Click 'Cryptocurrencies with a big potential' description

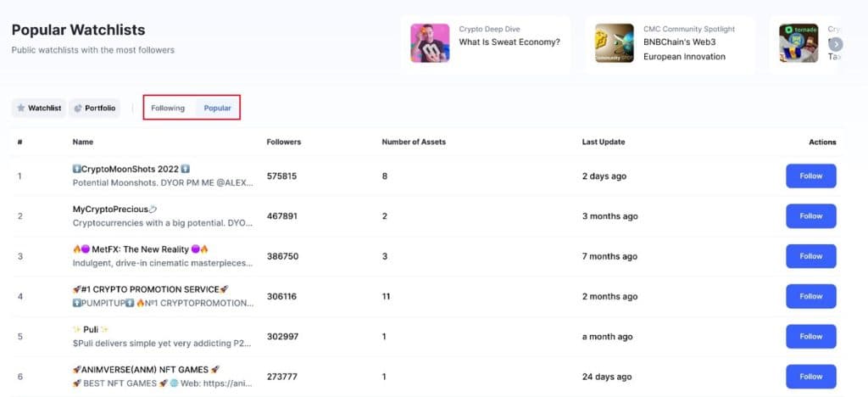(163, 222)
